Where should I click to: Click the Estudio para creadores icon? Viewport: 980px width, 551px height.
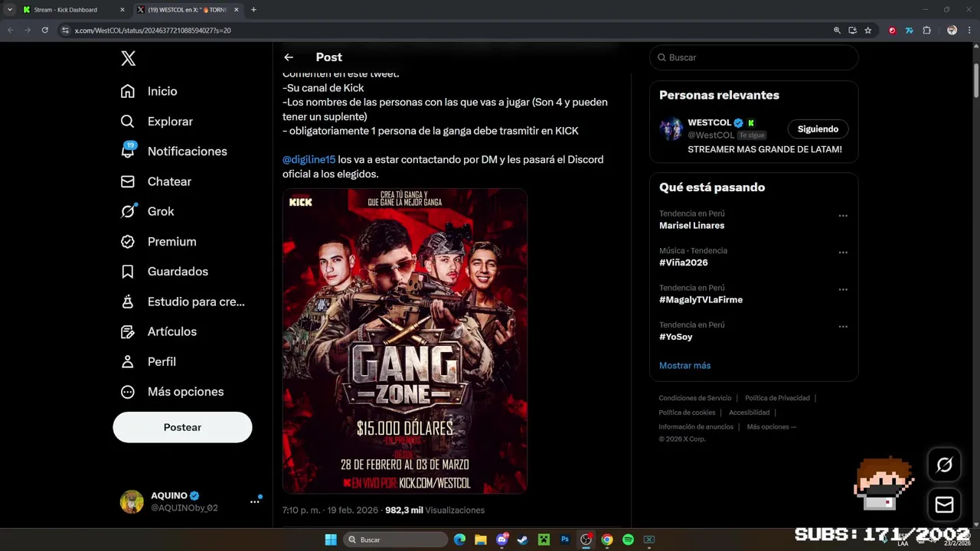(x=128, y=302)
